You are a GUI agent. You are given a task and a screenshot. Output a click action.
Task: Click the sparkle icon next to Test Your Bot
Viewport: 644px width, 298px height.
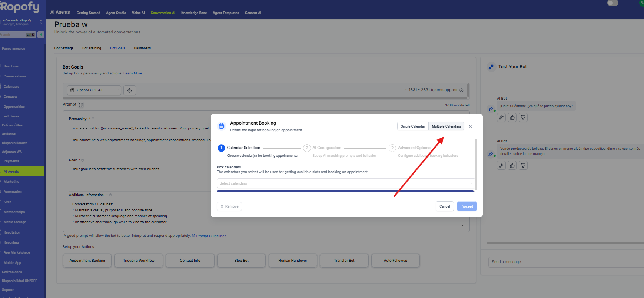pyautogui.click(x=491, y=67)
